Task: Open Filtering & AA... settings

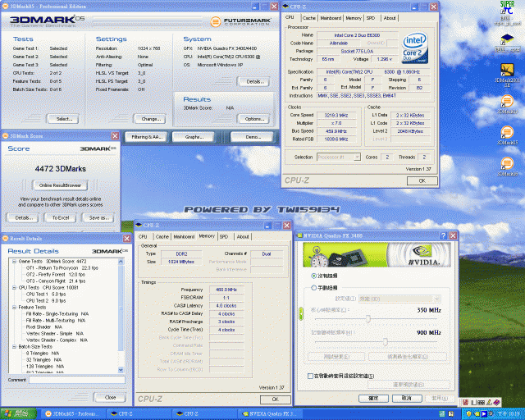Action: coord(146,137)
